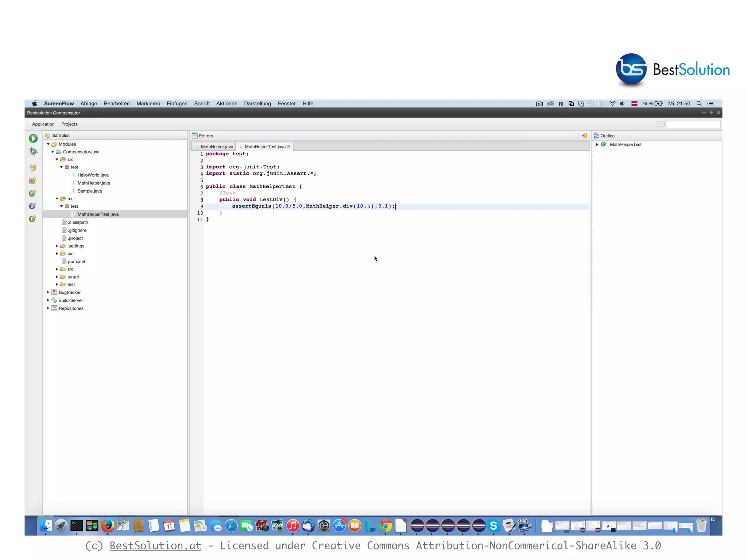Open pom.xml in the tree
Screen dimensions: 747x560
click(76, 261)
